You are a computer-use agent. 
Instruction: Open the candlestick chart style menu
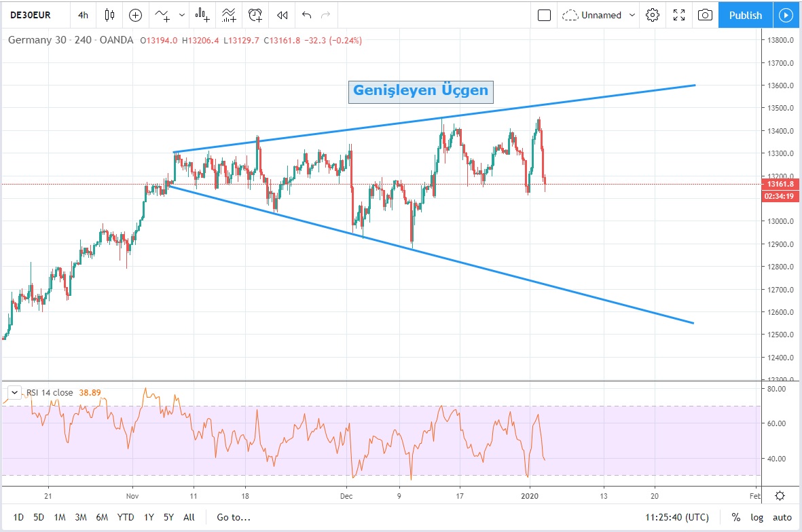pyautogui.click(x=109, y=15)
